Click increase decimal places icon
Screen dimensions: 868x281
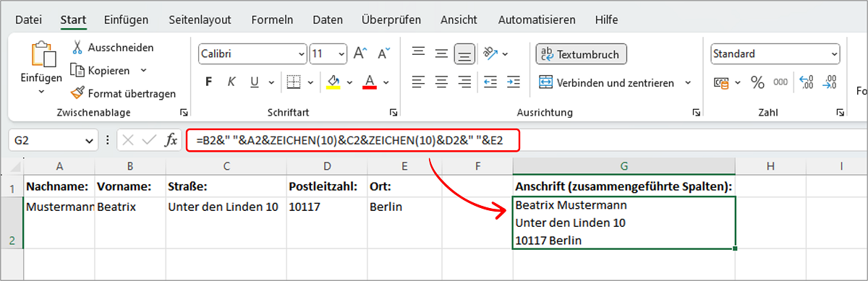[807, 82]
